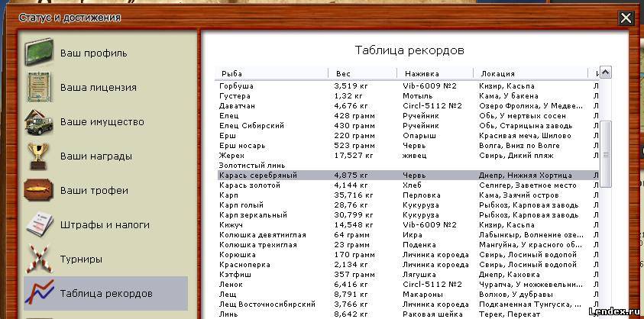This screenshot has height=319, width=644.
Task: Click the Терек, Перекат location cell
Action: 510,314
